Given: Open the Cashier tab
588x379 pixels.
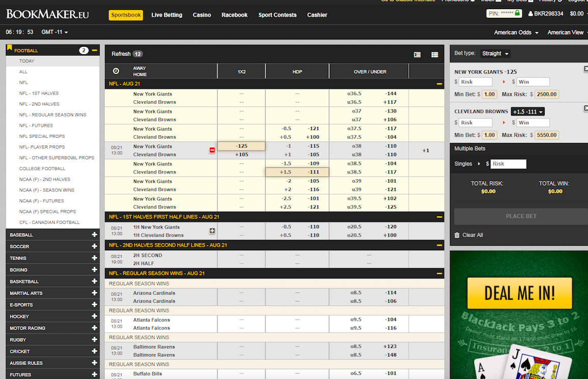Looking at the screenshot, I should (317, 15).
